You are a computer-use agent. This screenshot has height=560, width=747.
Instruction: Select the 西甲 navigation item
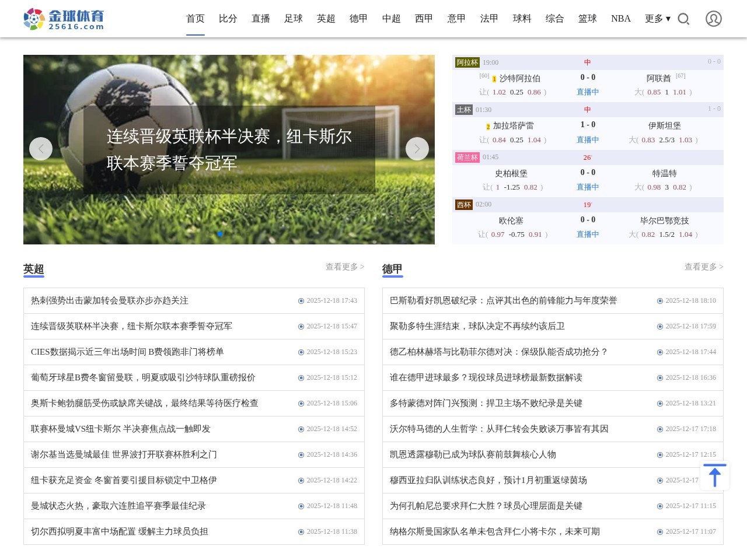tap(424, 19)
